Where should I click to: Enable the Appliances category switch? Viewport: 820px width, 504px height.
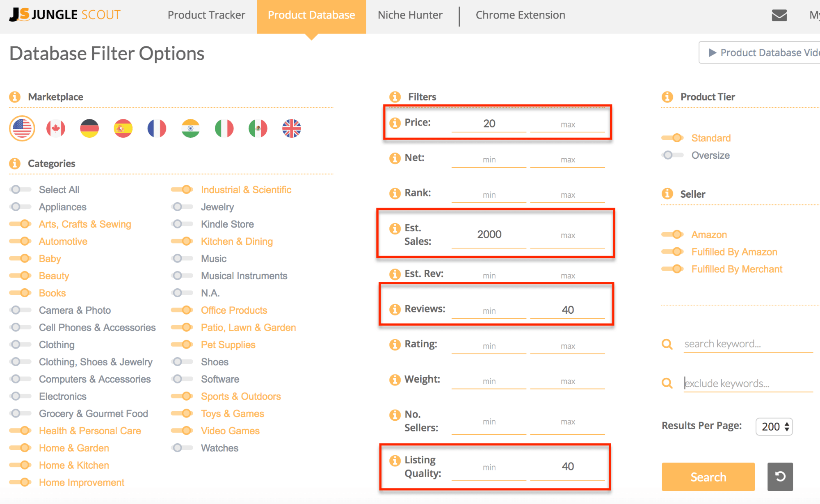(20, 207)
